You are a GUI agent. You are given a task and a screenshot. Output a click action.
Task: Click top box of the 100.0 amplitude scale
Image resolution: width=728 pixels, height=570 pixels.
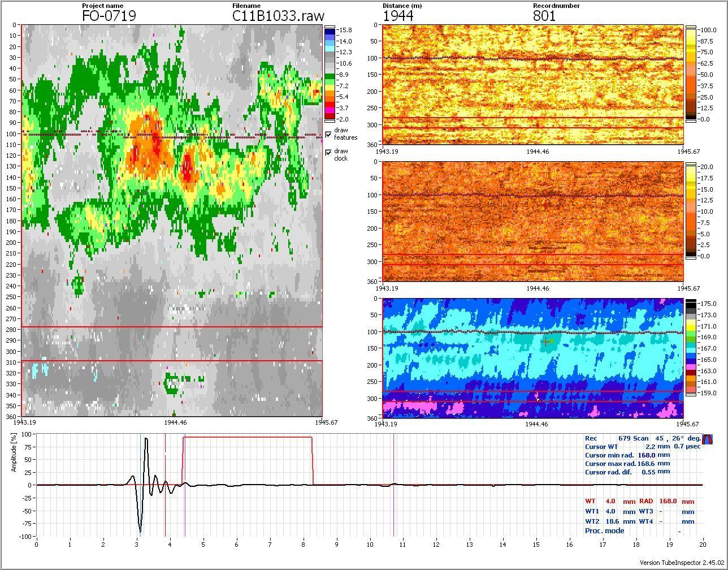coord(691,27)
